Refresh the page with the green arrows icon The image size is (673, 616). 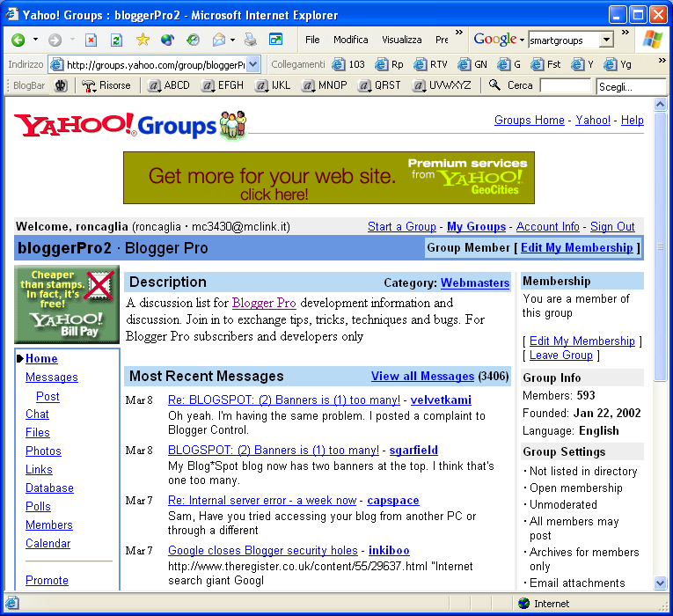point(116,40)
